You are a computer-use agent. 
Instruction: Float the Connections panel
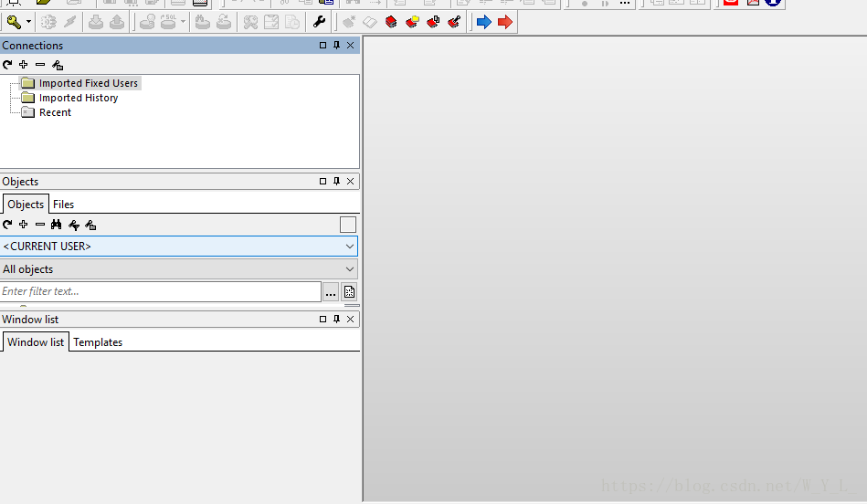(322, 46)
